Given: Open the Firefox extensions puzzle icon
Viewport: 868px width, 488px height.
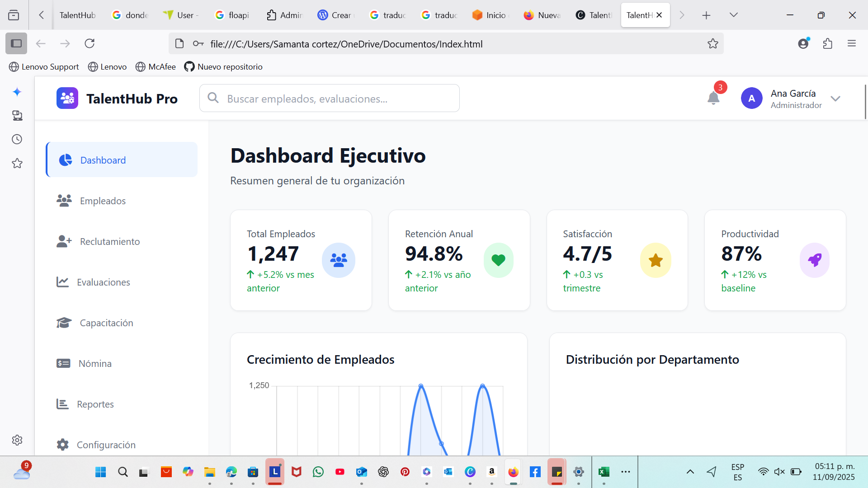Looking at the screenshot, I should tap(827, 43).
